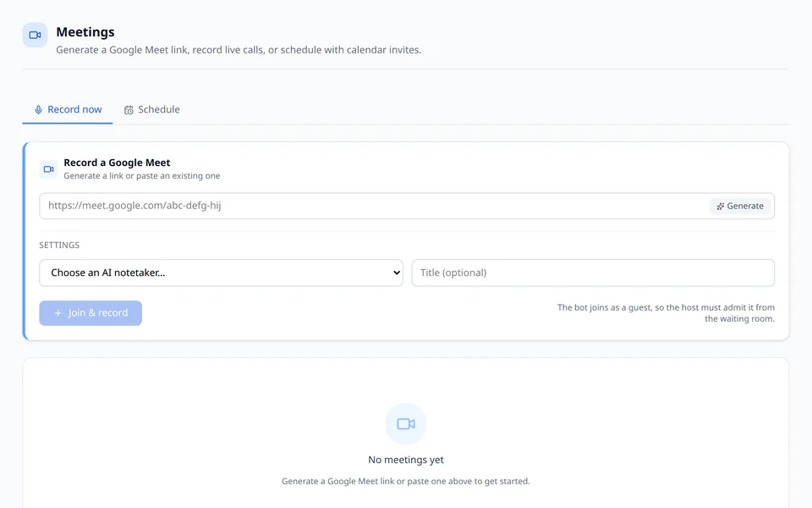This screenshot has width=812, height=508.
Task: Click 'Generate a link or paste an existing one'
Action: pyautogui.click(x=142, y=176)
